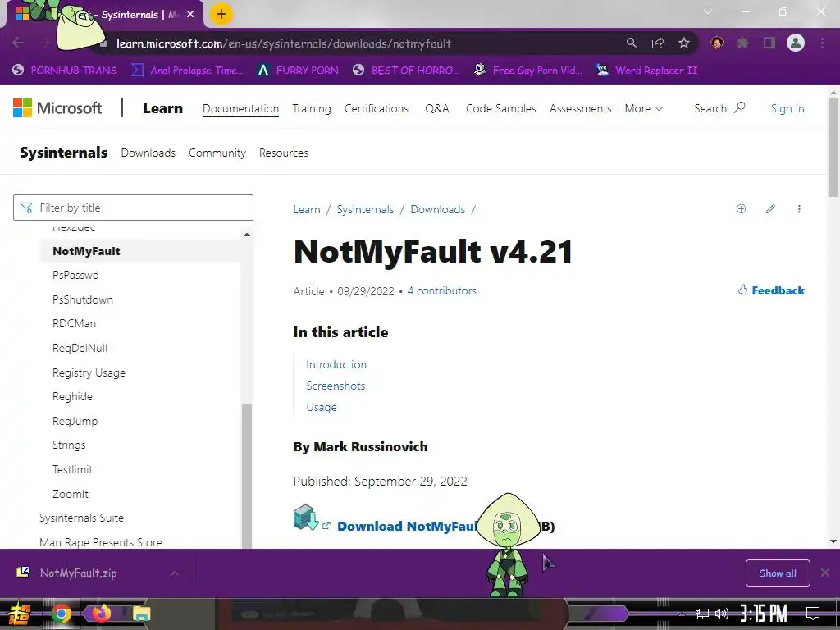Image resolution: width=840 pixels, height=630 pixels.
Task: Open the Chrome three-dot menu
Action: (x=822, y=43)
